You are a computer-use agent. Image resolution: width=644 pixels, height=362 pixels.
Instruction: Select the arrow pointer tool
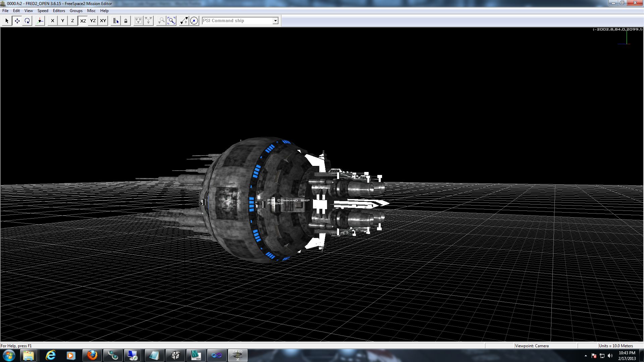tap(7, 21)
